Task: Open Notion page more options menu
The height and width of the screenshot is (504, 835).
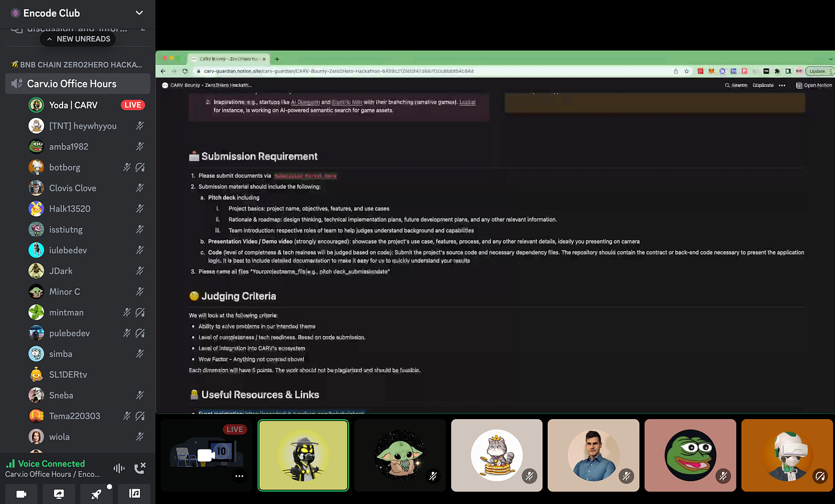Action: pos(782,85)
